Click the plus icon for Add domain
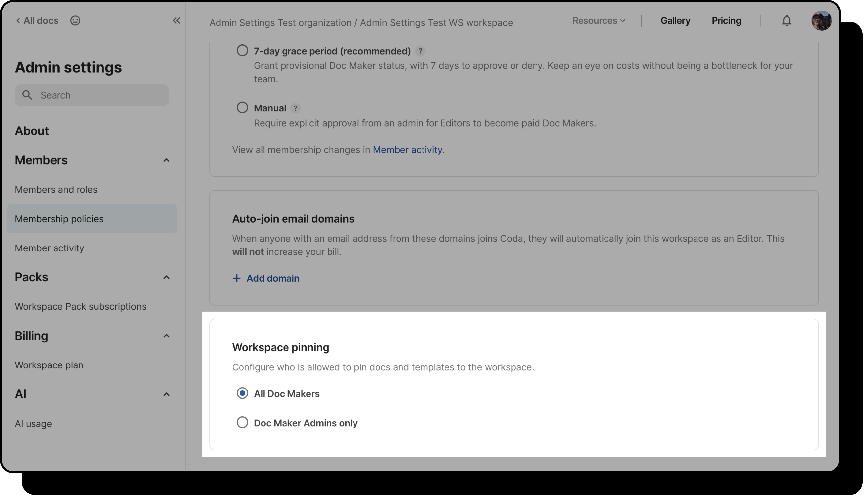 (237, 278)
